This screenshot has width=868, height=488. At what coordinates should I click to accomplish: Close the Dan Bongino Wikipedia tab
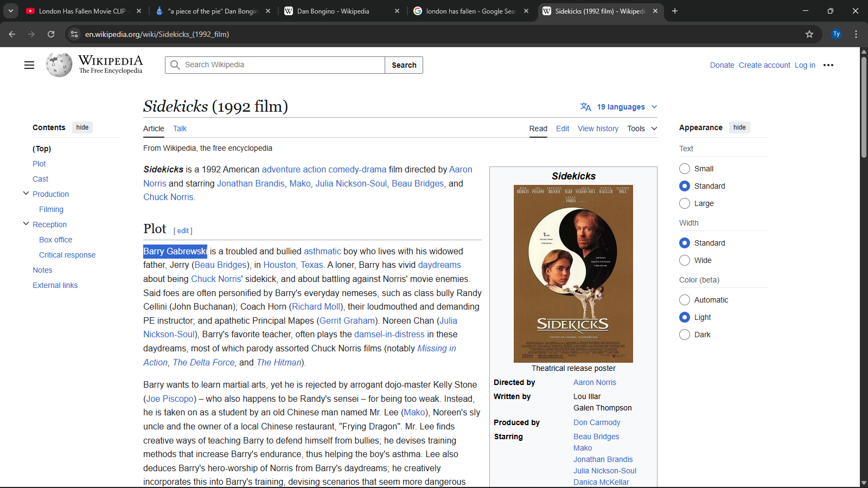point(397,11)
